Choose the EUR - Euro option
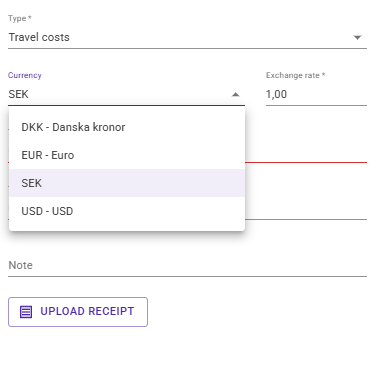The image size is (385, 365). (x=127, y=155)
